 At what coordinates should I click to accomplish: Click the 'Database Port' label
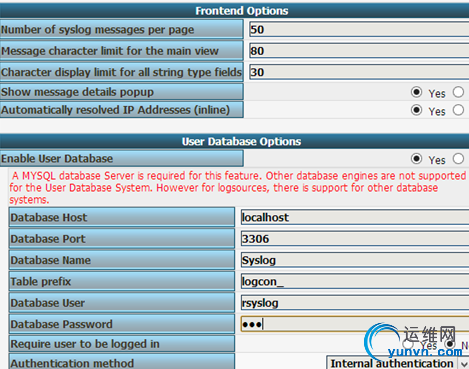[48, 239]
